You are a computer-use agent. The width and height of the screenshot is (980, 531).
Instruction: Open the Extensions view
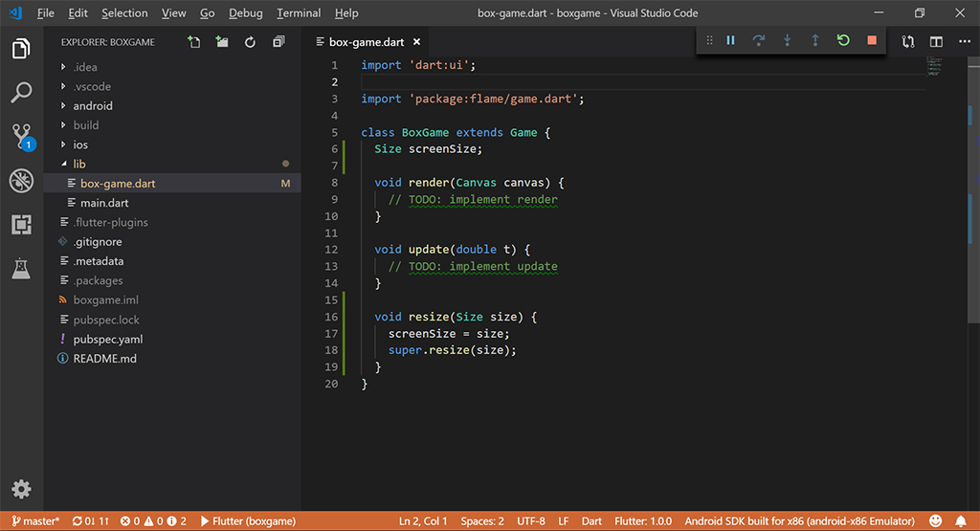(x=21, y=225)
